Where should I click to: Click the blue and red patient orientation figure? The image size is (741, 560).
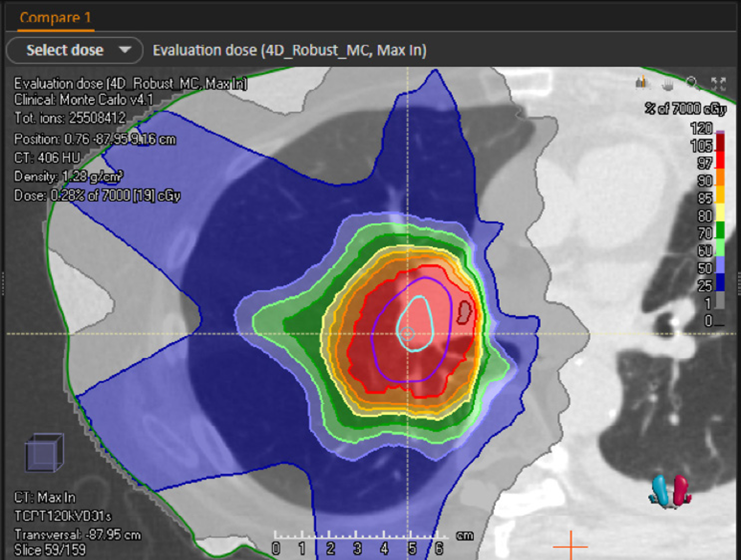(x=669, y=491)
